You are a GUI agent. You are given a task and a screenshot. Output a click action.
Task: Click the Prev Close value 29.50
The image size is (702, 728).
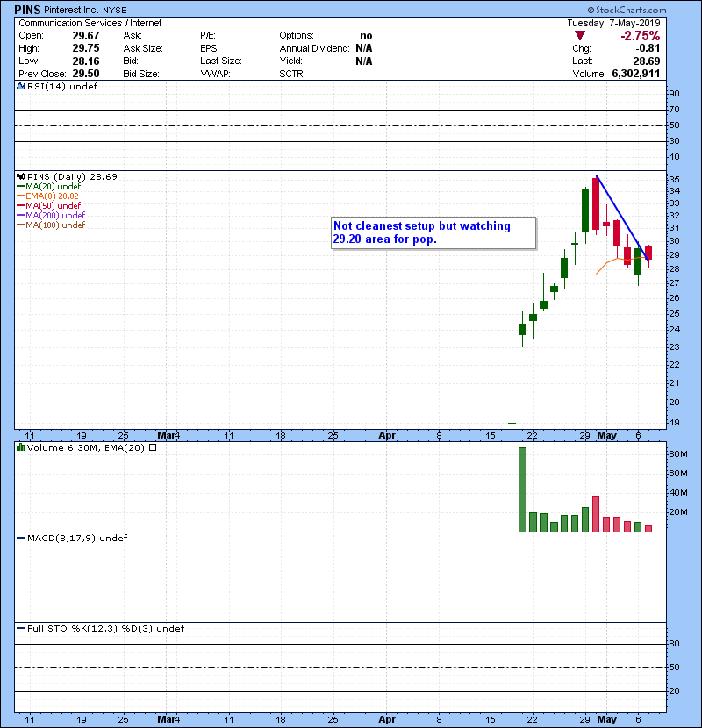tap(85, 74)
